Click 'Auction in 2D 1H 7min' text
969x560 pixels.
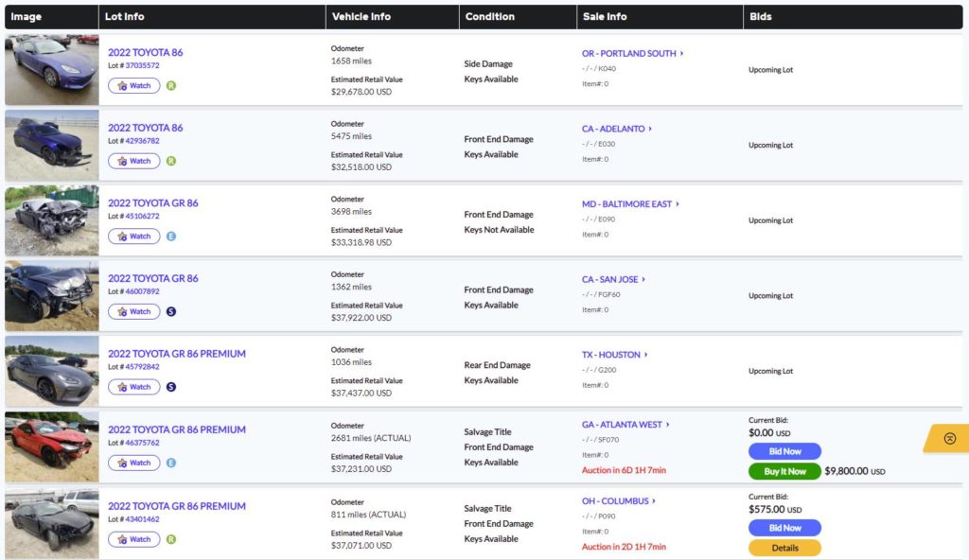tap(624, 547)
